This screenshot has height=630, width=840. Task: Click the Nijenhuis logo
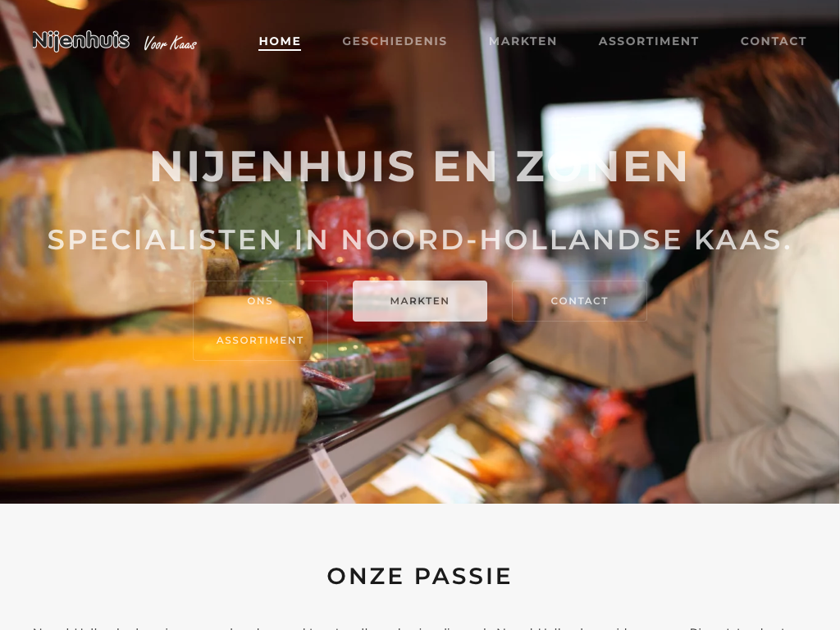(x=81, y=41)
